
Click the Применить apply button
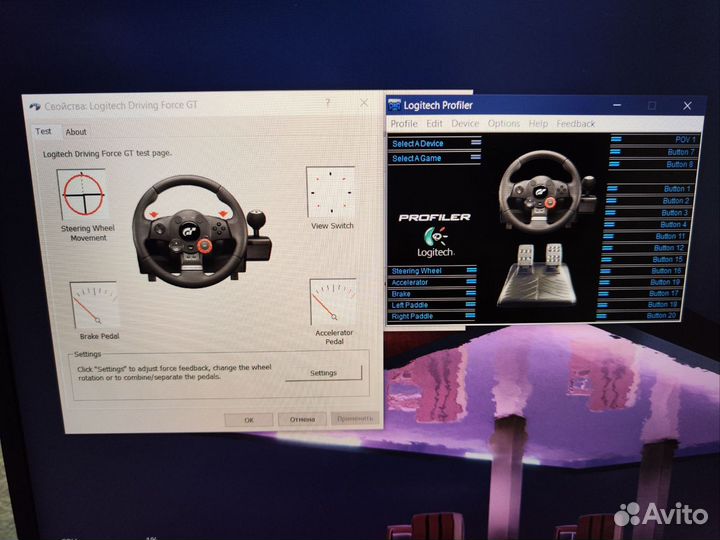coord(355,418)
